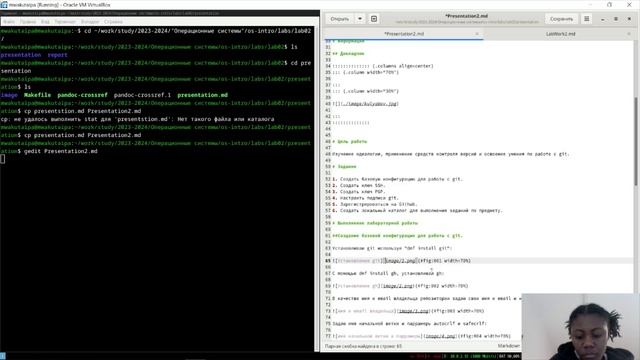Close the *Presentation2.md tab
This screenshot has height=360, width=640.
pyautogui.click(x=477, y=34)
